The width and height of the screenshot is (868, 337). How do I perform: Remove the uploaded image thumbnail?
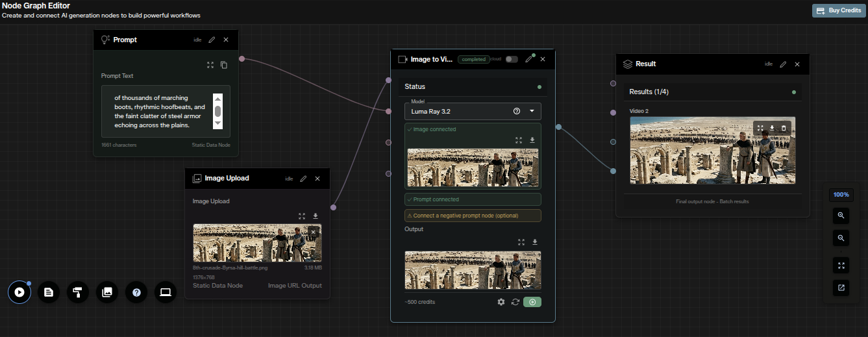click(x=313, y=232)
